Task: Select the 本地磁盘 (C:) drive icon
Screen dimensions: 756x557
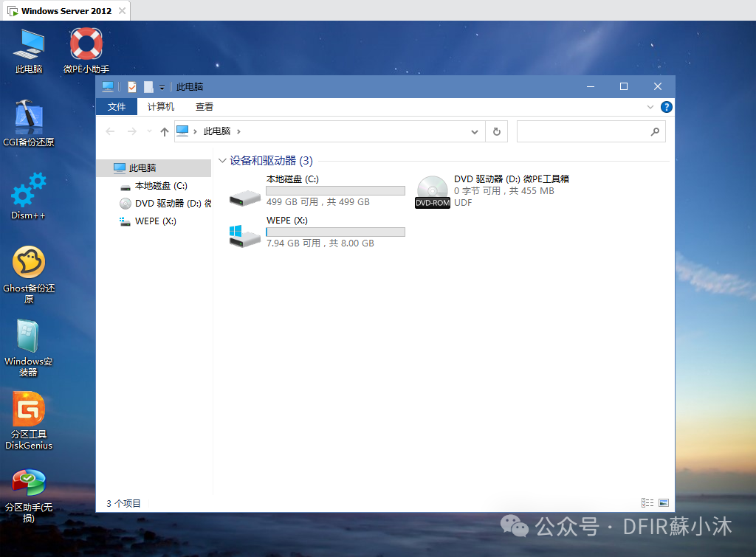Action: pyautogui.click(x=245, y=198)
